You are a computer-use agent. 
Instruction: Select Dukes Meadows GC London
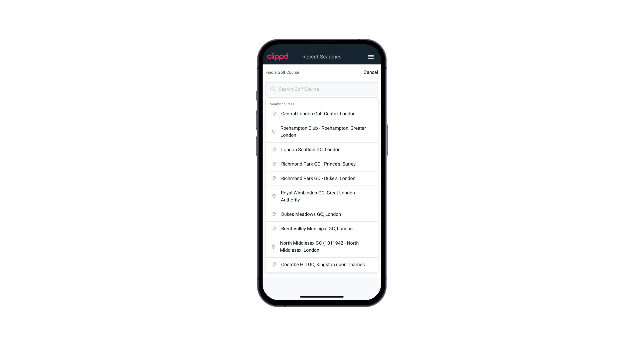pyautogui.click(x=322, y=214)
